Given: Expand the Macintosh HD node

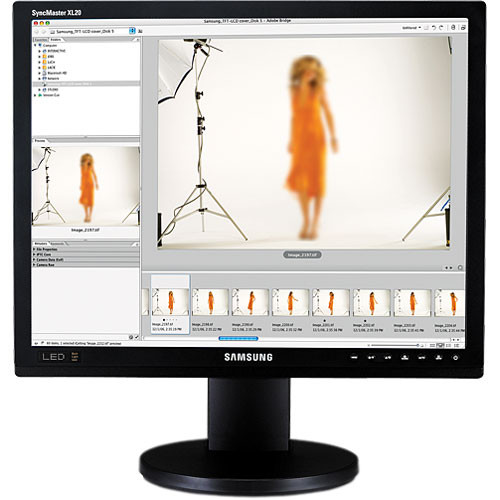Looking at the screenshot, I should (x=40, y=73).
